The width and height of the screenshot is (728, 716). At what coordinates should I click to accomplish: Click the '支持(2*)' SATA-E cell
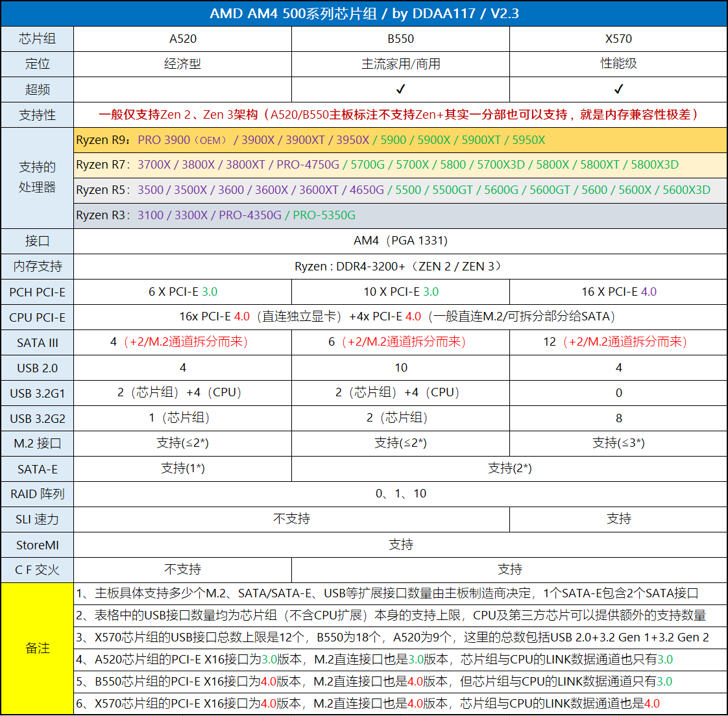(x=509, y=469)
